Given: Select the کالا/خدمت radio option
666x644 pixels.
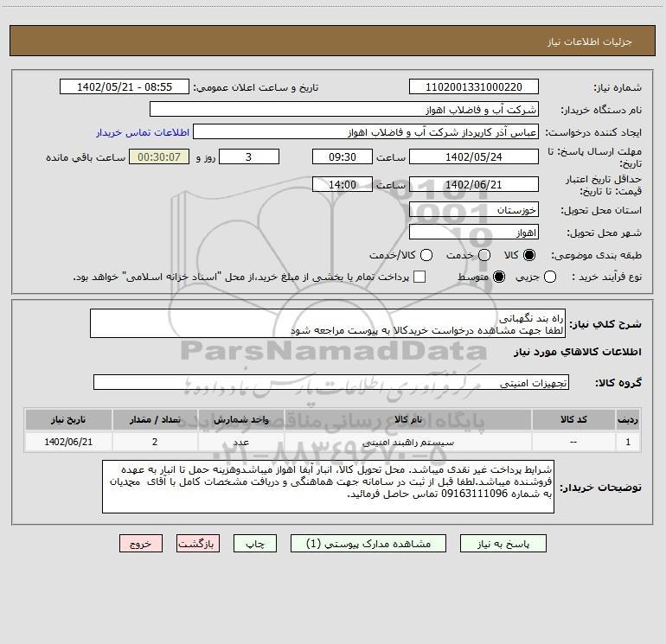Looking at the screenshot, I should pyautogui.click(x=426, y=255).
